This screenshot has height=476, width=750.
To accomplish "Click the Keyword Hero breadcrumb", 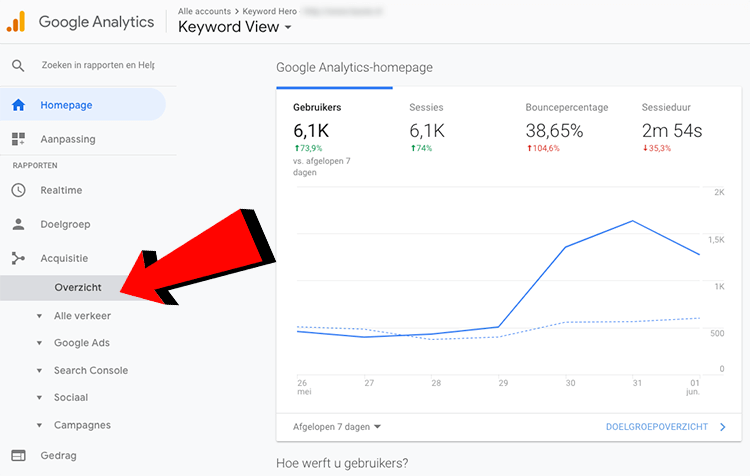I will coord(269,11).
